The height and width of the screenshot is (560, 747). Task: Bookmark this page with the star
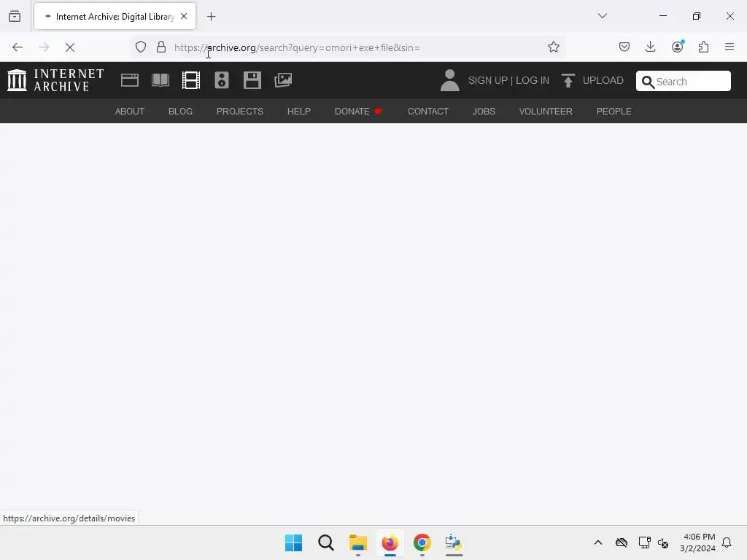(x=553, y=47)
